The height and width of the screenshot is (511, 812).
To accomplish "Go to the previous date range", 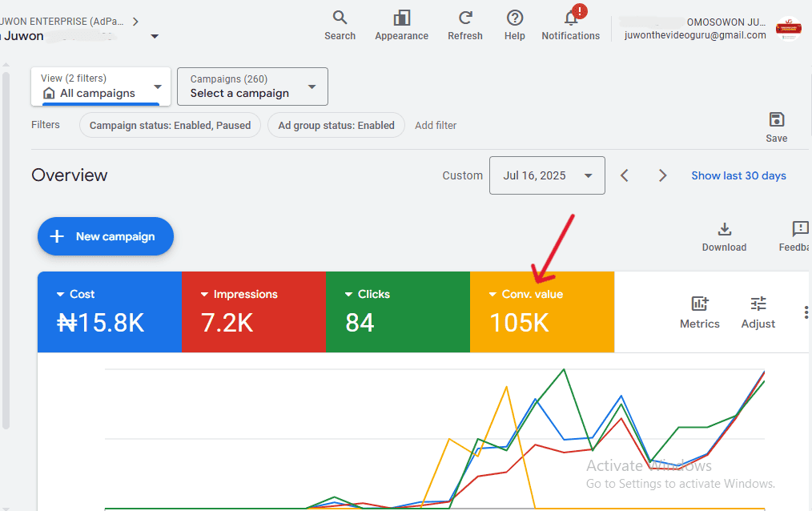I will point(625,175).
